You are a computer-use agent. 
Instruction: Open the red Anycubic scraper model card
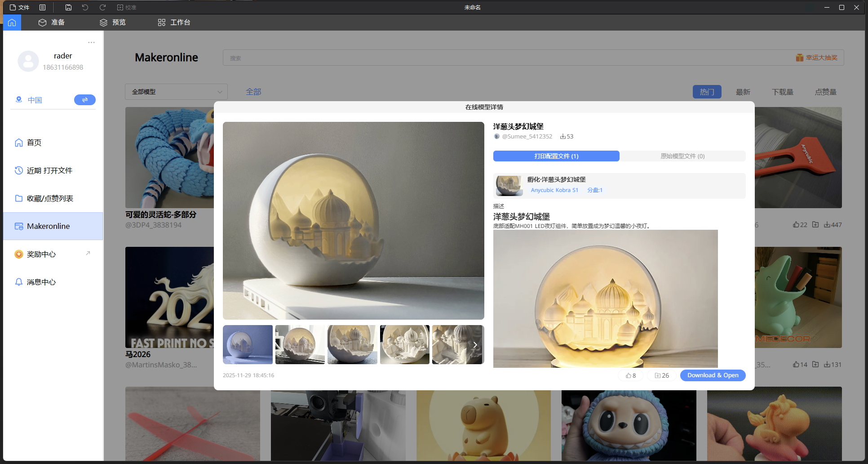[x=798, y=157]
